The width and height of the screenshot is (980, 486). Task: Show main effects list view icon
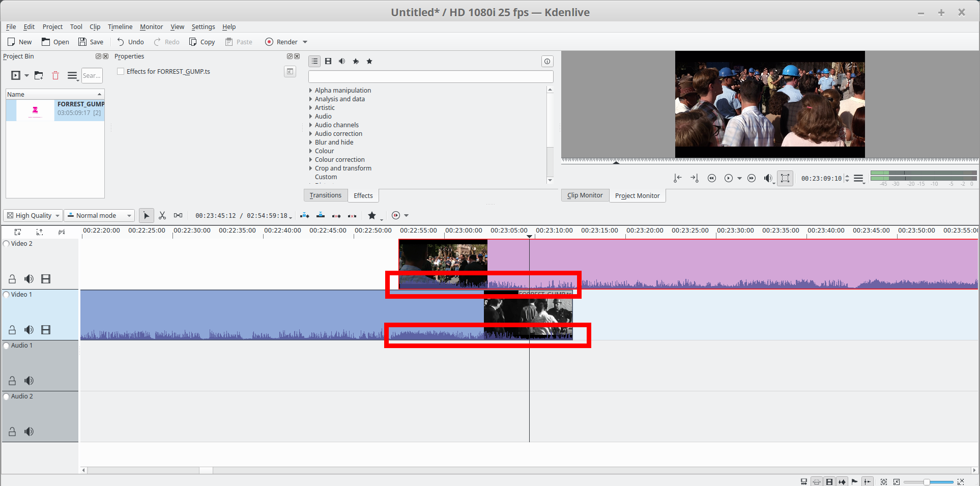315,61
